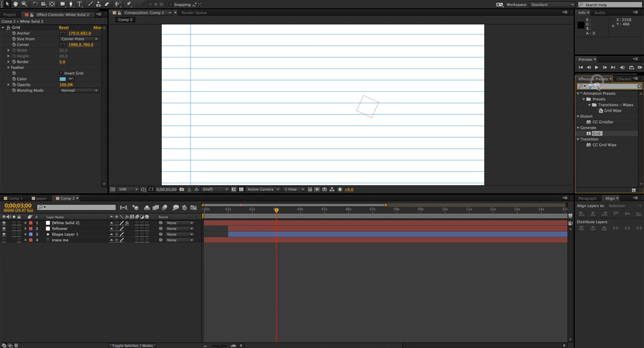Open the Size From dropdown
644x348 pixels.
tap(79, 38)
